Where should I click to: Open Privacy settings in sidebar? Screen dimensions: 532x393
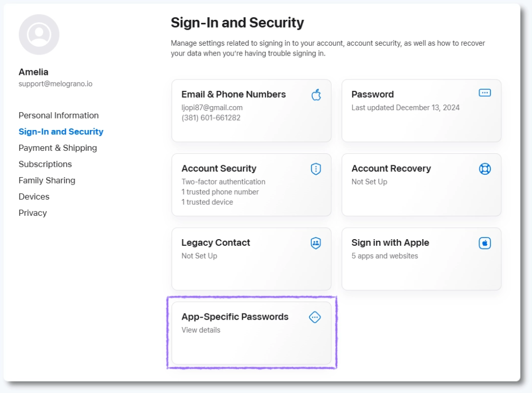tap(32, 213)
